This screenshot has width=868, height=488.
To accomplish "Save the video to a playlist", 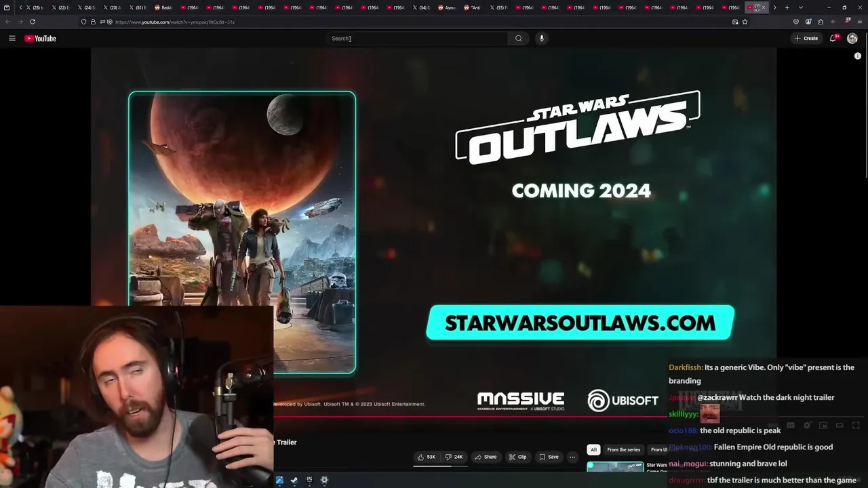I will coord(549,457).
